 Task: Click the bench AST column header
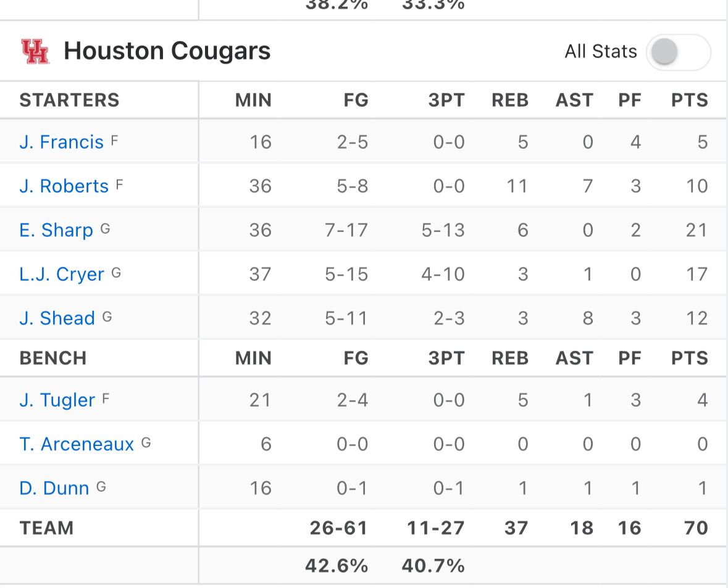coord(575,358)
